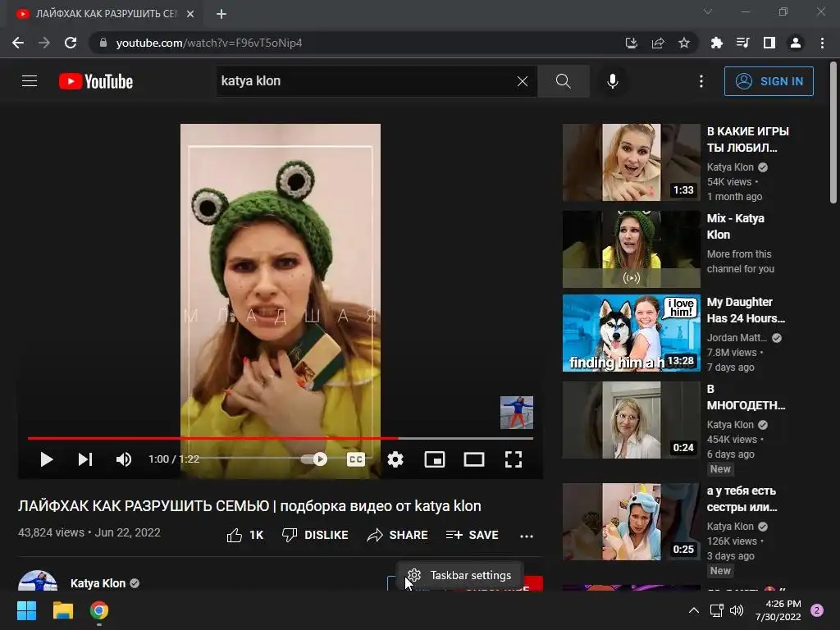Click Jordan Matt channel name
Viewport: 840px width, 630px height.
click(737, 337)
